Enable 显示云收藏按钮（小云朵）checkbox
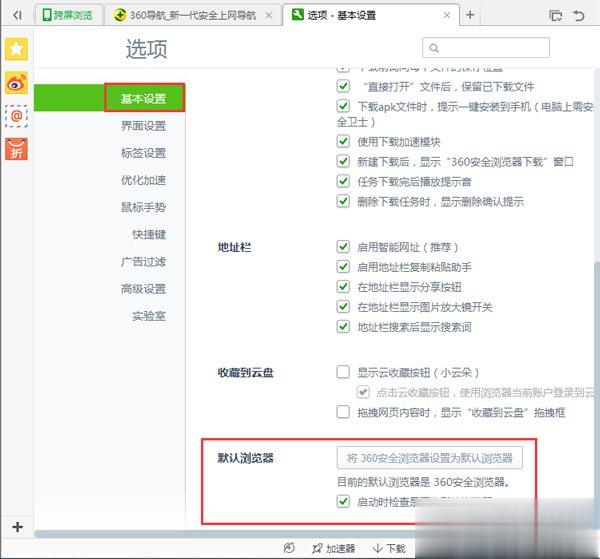600x559 pixels. [343, 372]
